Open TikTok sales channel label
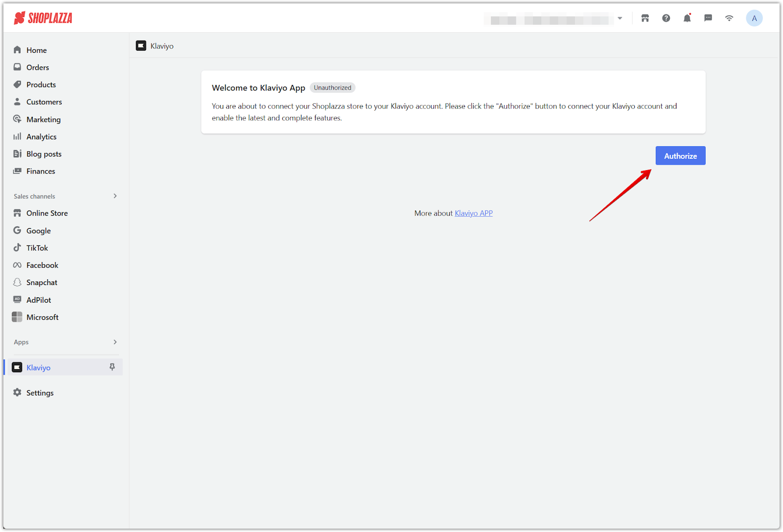Screen dimensions: 783x532 [x=37, y=248]
